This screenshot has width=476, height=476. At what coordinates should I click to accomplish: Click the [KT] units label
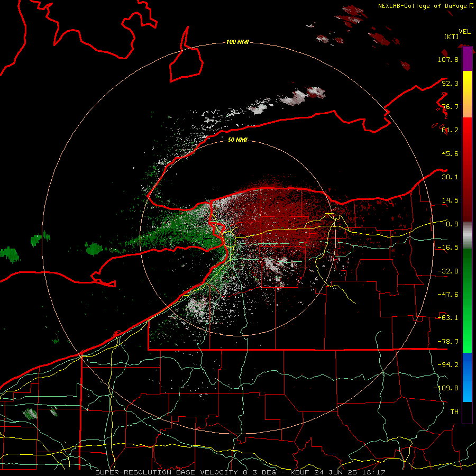click(x=452, y=36)
